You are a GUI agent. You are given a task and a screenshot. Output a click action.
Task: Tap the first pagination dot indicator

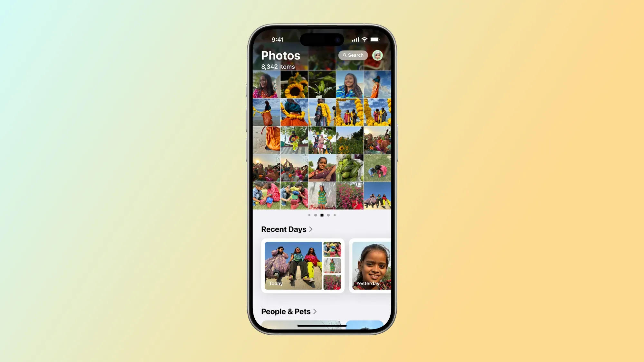point(309,215)
